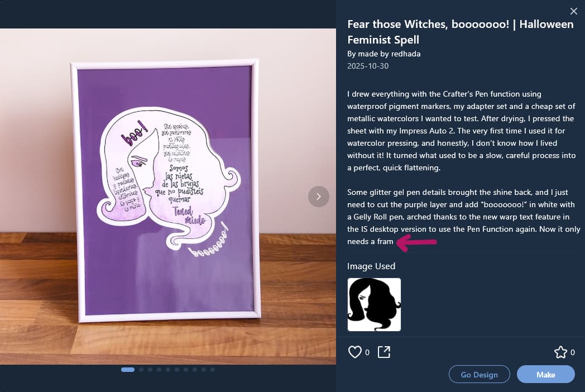Image resolution: width=585 pixels, height=392 pixels.
Task: Jump to the last carousel dot
Action: click(x=213, y=370)
